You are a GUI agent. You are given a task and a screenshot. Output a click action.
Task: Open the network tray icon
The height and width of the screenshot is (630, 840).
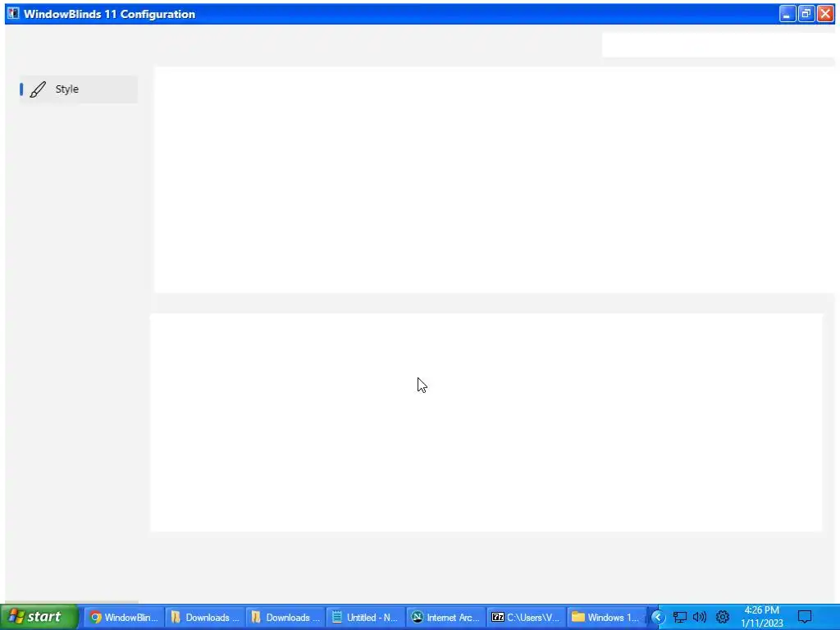(679, 617)
